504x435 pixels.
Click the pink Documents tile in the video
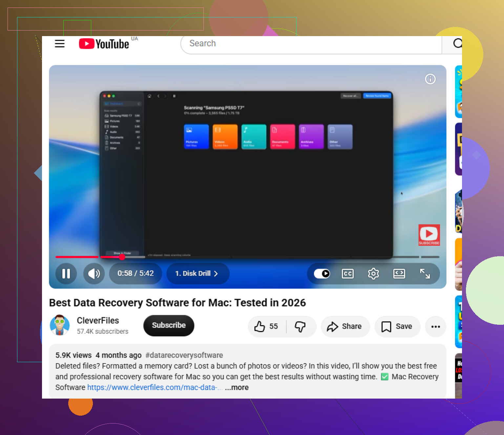point(283,137)
